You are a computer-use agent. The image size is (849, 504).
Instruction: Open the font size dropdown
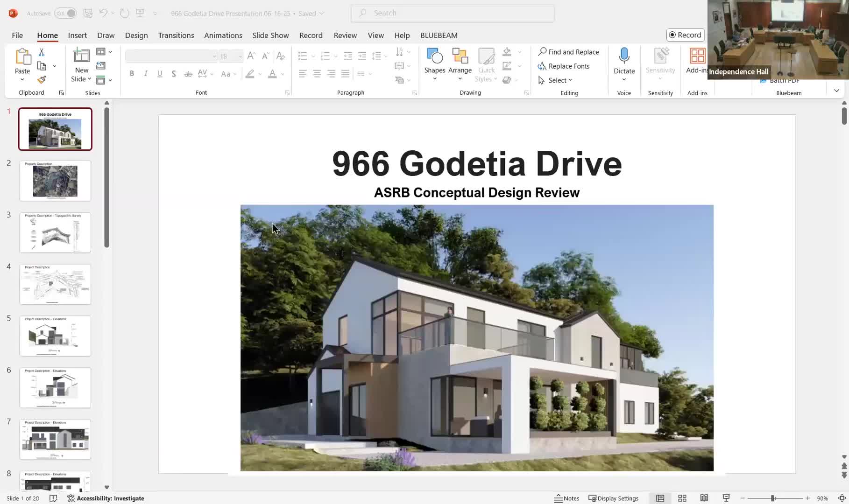240,56
